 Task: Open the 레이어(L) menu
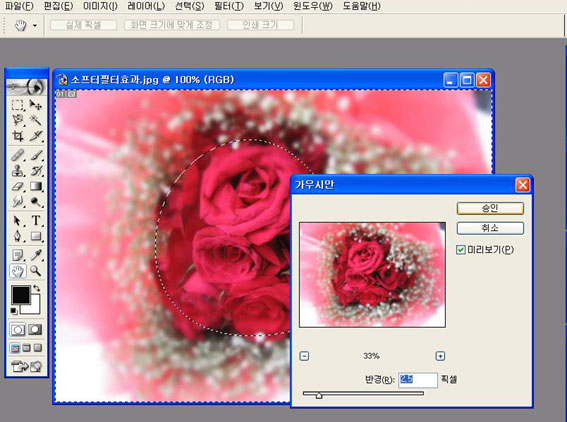[146, 6]
